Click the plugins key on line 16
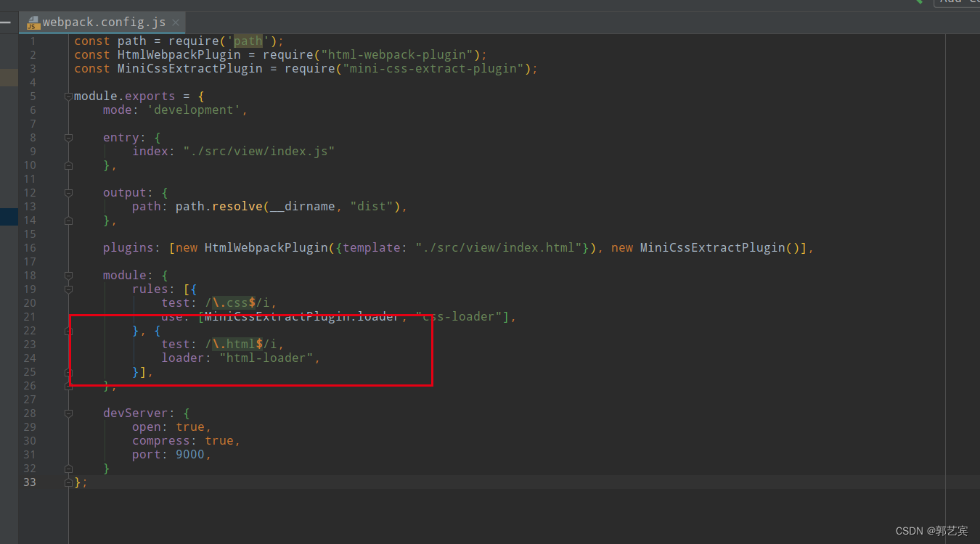The width and height of the screenshot is (980, 544). click(x=128, y=248)
